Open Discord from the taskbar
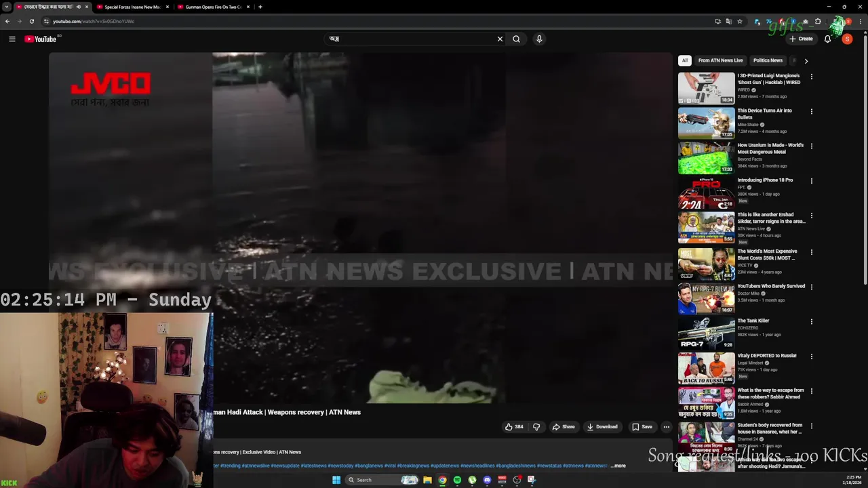 pos(487,480)
